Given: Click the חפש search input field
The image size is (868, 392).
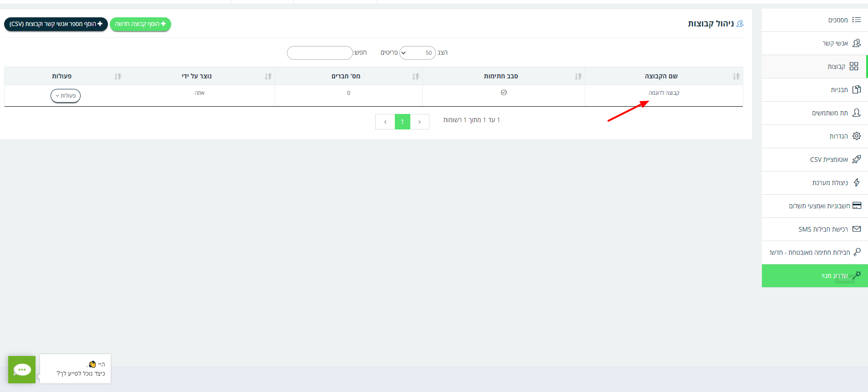Looking at the screenshot, I should coord(320,53).
